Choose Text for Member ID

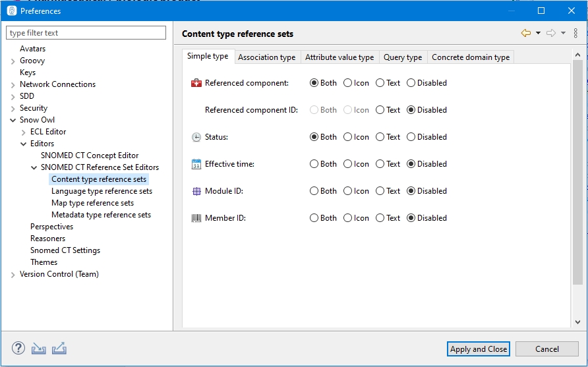(x=380, y=218)
